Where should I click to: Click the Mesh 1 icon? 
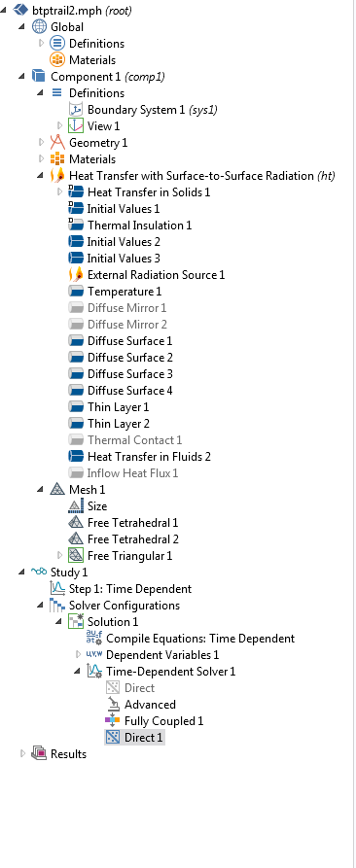coord(57,489)
